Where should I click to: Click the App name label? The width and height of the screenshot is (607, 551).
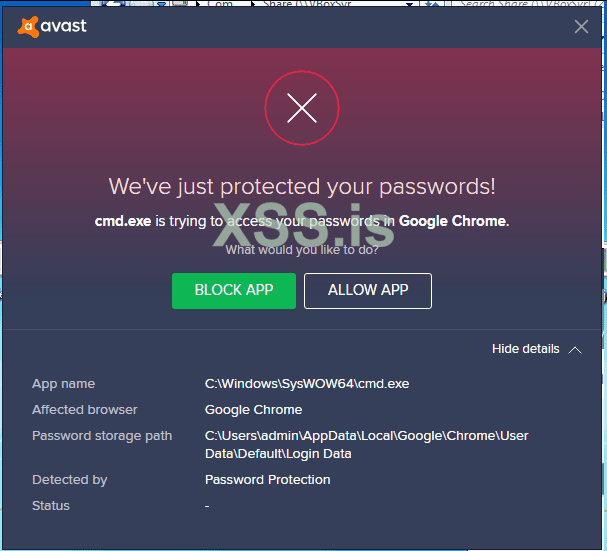(x=64, y=384)
